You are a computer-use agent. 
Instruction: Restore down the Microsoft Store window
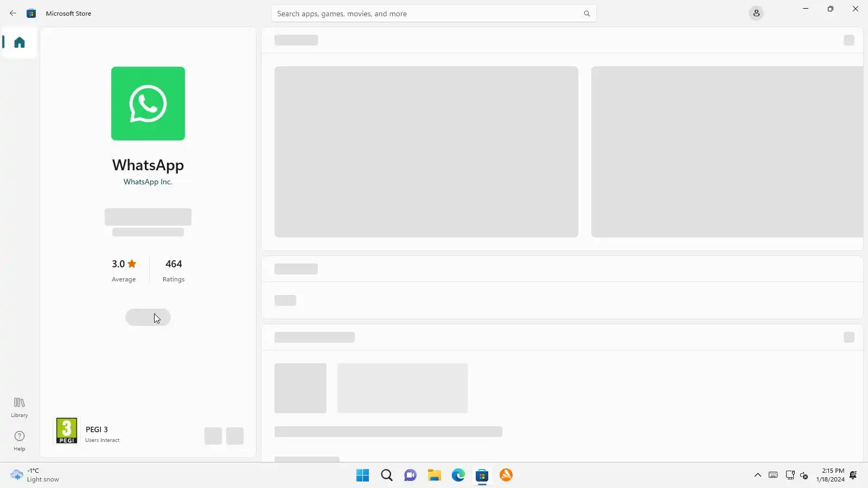(x=831, y=9)
